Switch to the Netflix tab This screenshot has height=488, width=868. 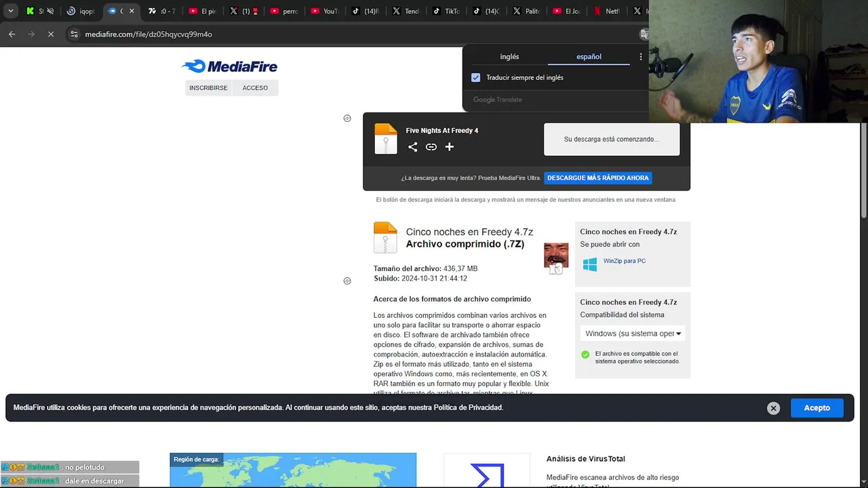click(607, 11)
